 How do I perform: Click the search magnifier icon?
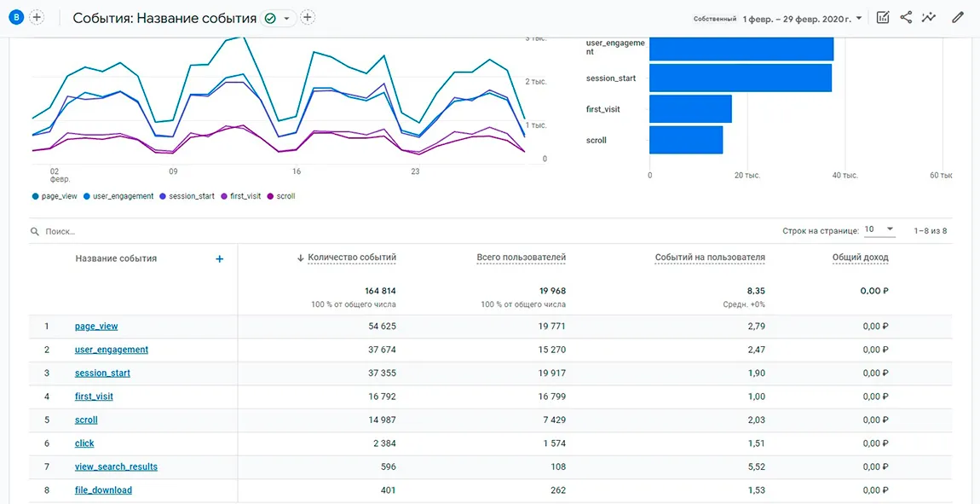point(35,231)
